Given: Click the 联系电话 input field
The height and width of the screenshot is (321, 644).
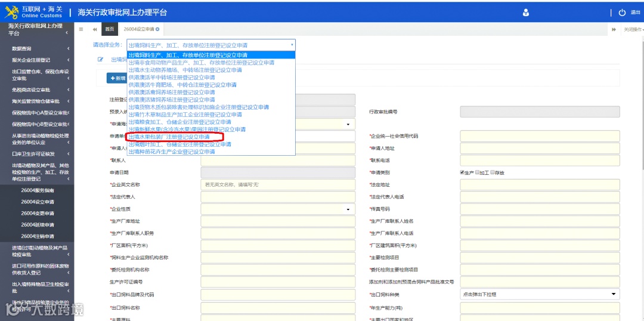Looking at the screenshot, I should click(x=540, y=160).
